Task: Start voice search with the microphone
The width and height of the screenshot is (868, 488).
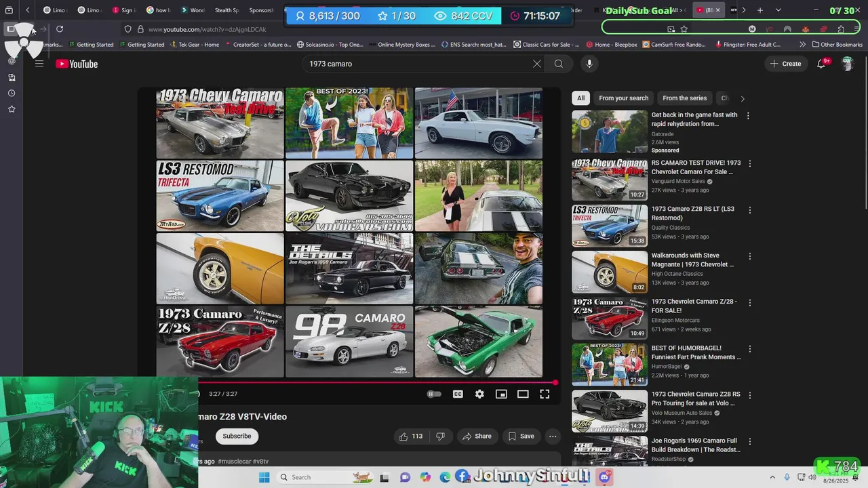Action: [589, 64]
